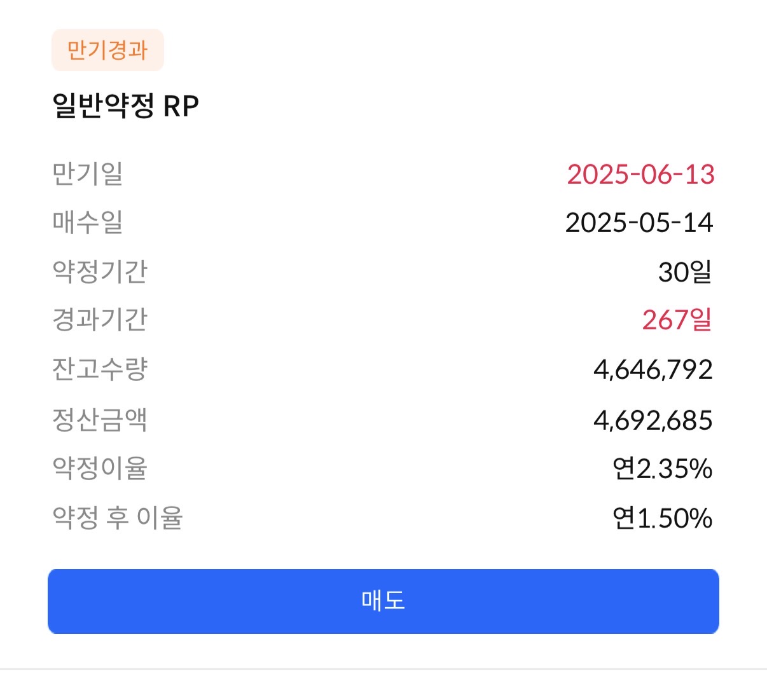Image resolution: width=767 pixels, height=700 pixels.
Task: Click the 정산금액 label
Action: tap(100, 420)
